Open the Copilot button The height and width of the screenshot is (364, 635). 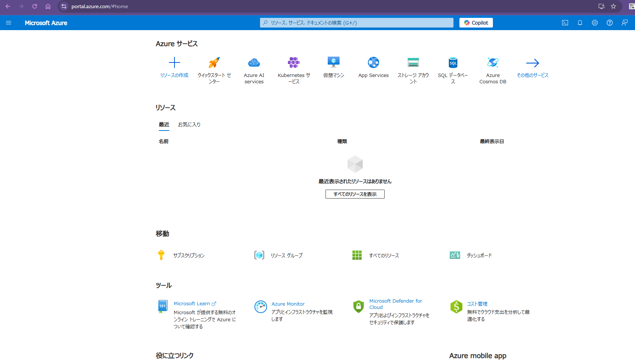[476, 23]
